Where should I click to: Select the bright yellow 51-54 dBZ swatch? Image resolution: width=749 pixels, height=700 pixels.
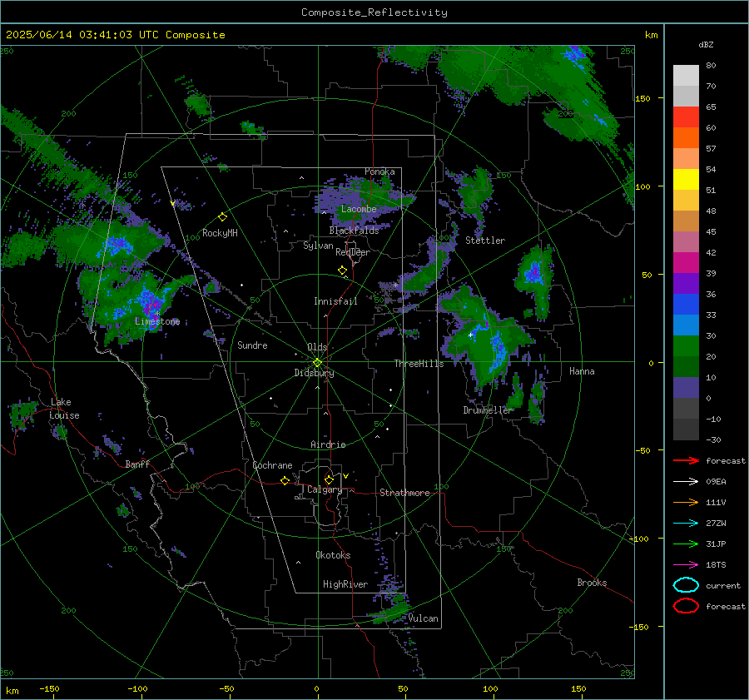pyautogui.click(x=686, y=179)
